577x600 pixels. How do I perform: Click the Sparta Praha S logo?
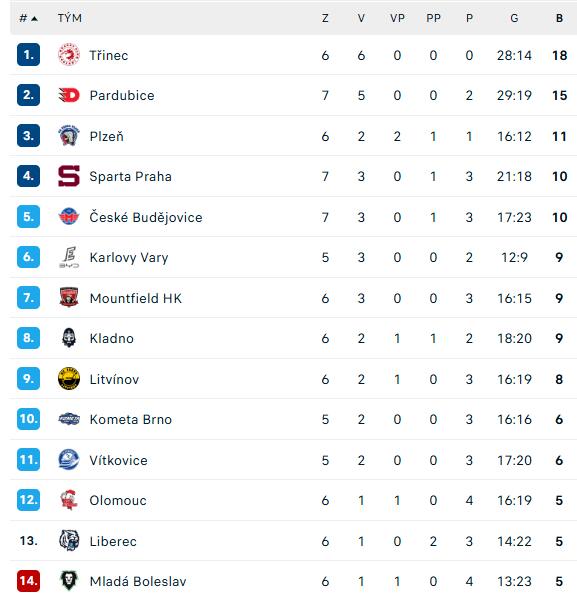[69, 176]
